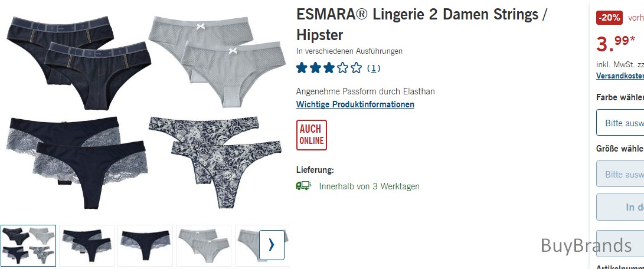Click the main product image
This screenshot has height=269, width=644.
[145, 111]
